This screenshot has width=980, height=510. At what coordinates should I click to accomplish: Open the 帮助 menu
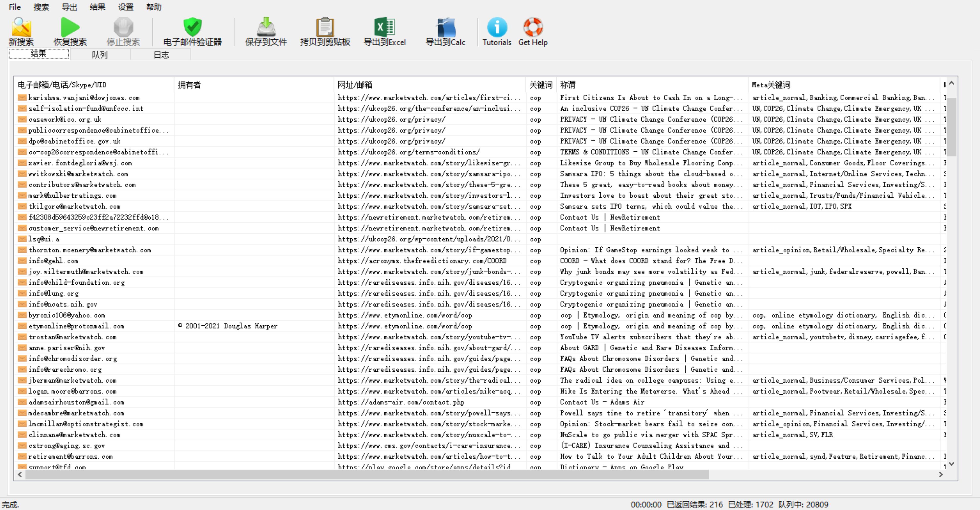(x=154, y=7)
